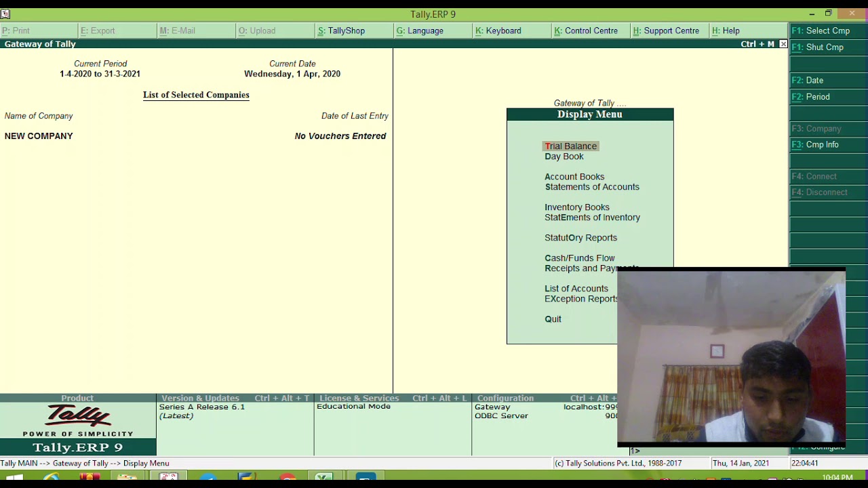Click Ctrl + M label in header

pyautogui.click(x=757, y=44)
